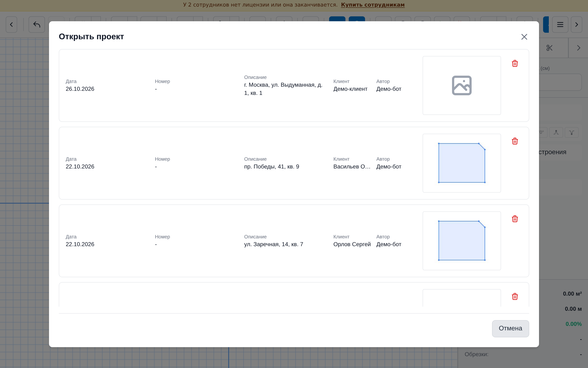Open the Орлов Сергей project thumbnail
This screenshot has height=368, width=588.
click(x=462, y=241)
